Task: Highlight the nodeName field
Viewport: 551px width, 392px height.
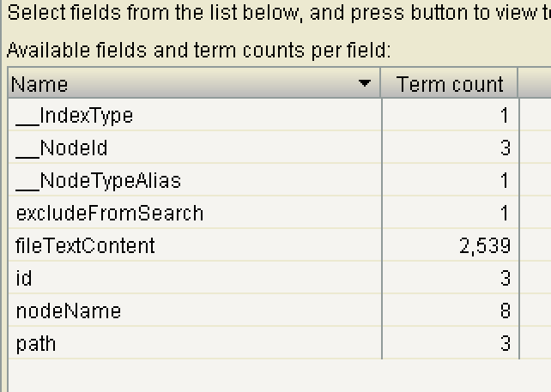Action: (69, 311)
